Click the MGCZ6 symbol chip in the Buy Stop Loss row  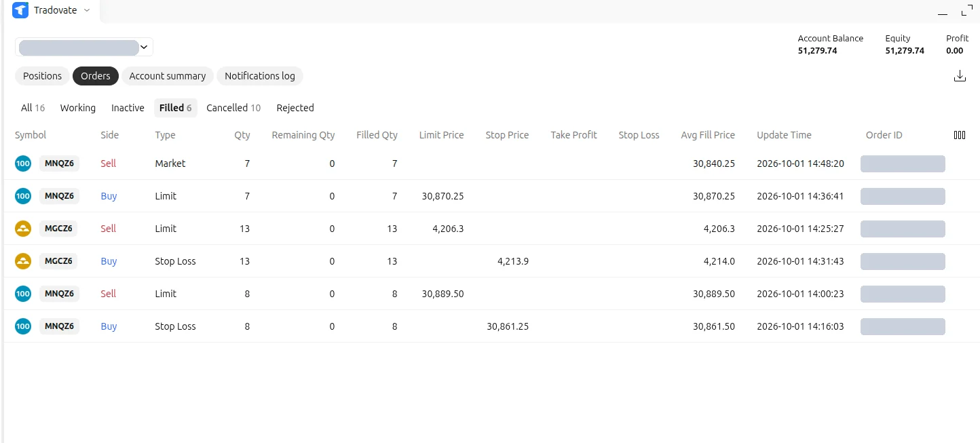pyautogui.click(x=58, y=261)
